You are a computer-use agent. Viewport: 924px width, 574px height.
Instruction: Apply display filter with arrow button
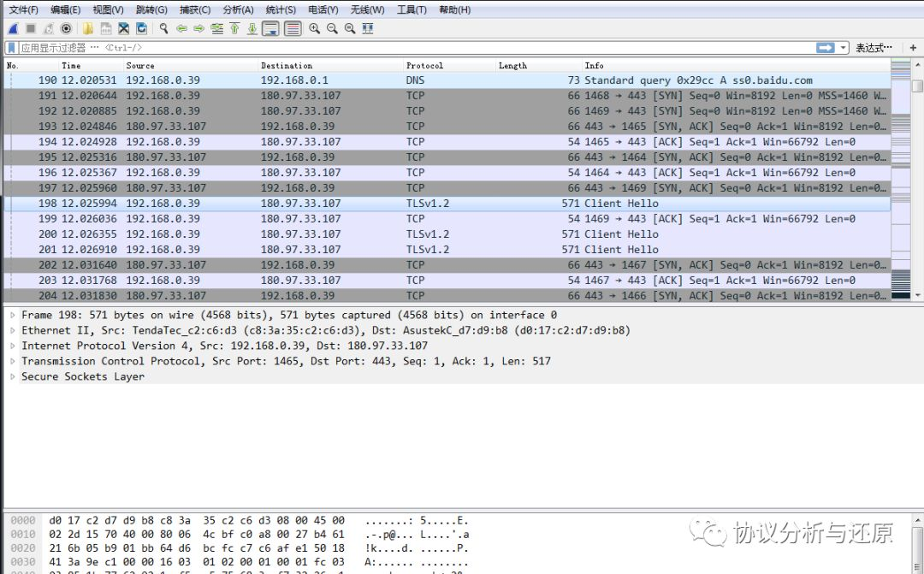(x=825, y=48)
